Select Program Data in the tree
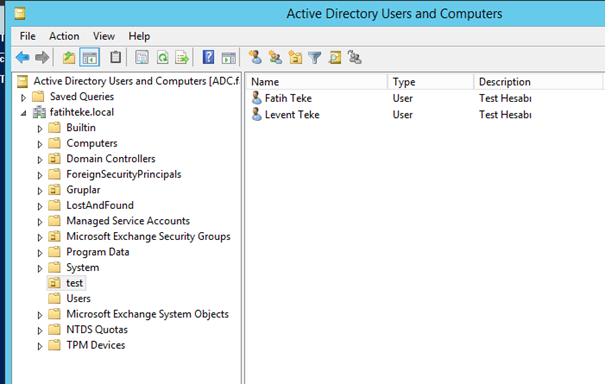 tap(98, 252)
